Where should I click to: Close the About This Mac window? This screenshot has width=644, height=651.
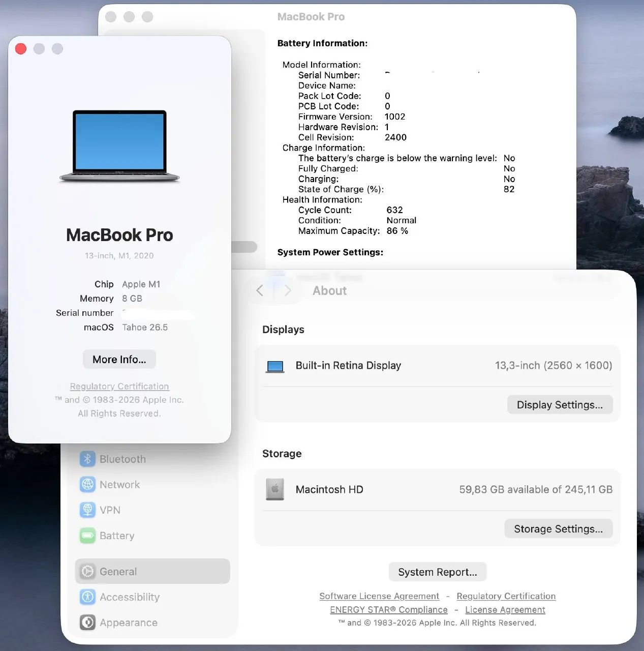(21, 49)
